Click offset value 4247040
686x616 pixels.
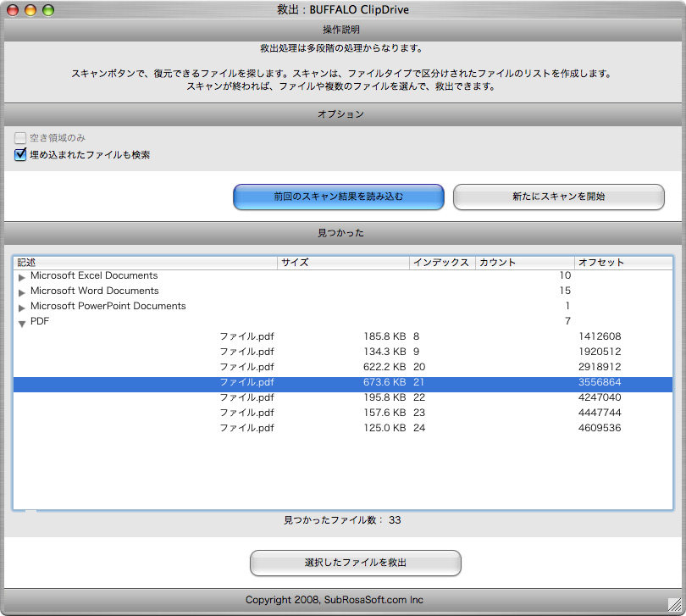coord(600,397)
